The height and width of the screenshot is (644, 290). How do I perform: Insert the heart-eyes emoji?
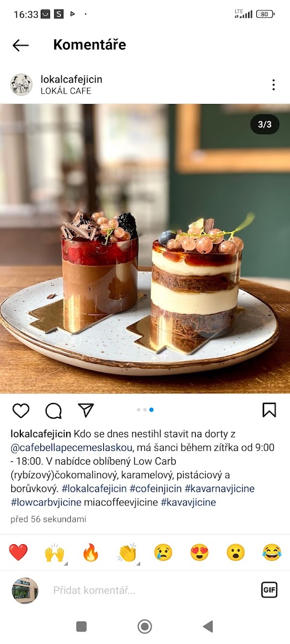199,552
